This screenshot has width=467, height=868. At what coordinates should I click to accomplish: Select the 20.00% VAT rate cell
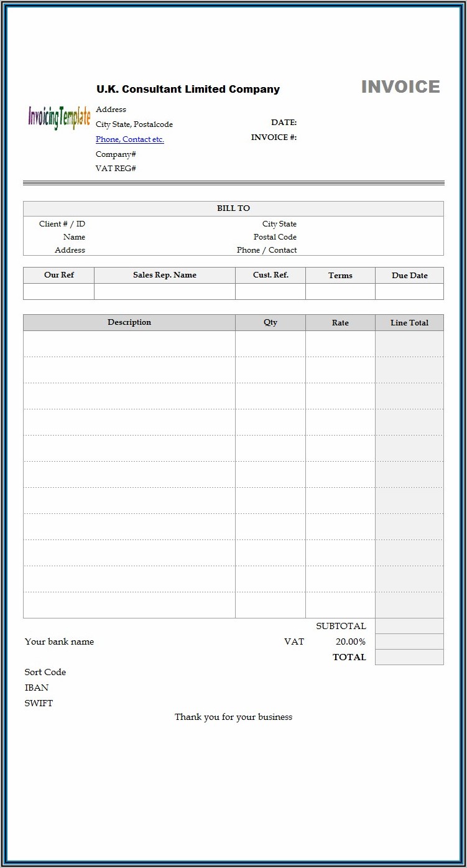click(x=351, y=642)
